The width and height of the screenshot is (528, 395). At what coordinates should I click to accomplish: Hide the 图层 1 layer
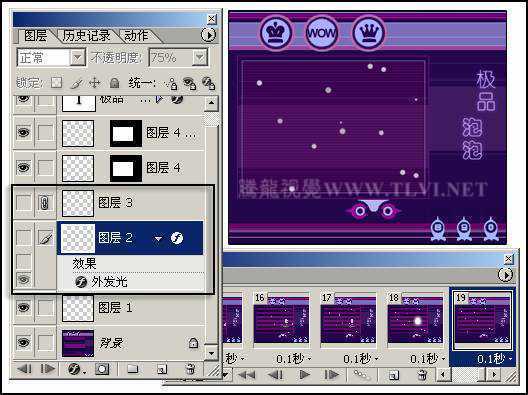(24, 307)
